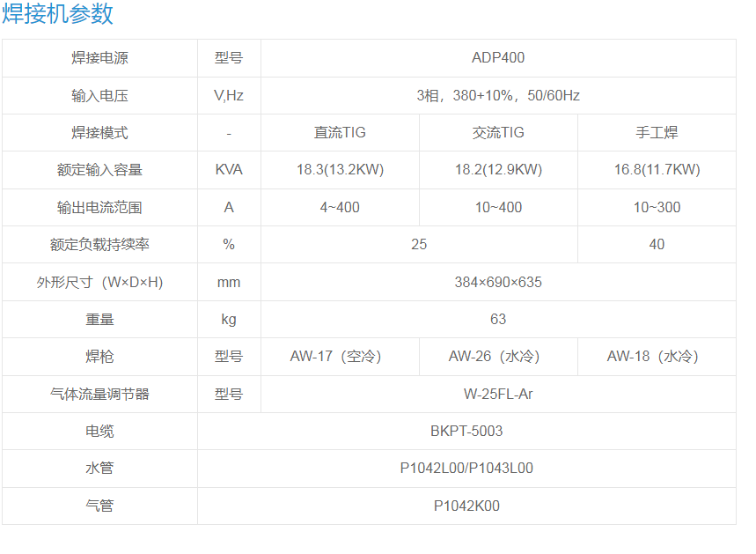The width and height of the screenshot is (756, 554).
Task: Click the 384×690×635 dimensions value
Action: click(498, 283)
